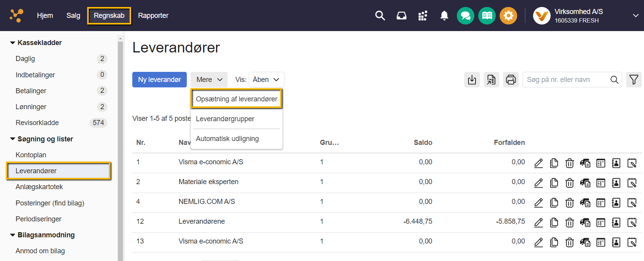Open Kontoplan in the sidebar

(31, 155)
